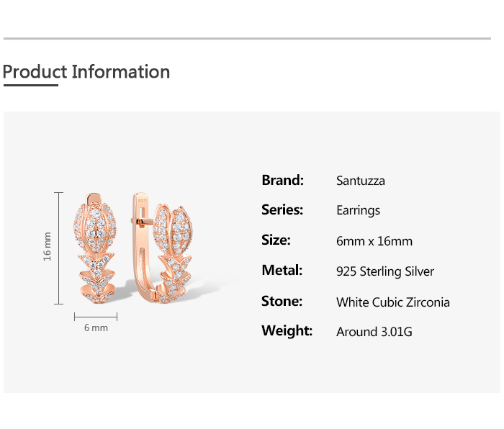Select the front-facing earring image
Viewport: 504px width, 429px height.
[95, 248]
